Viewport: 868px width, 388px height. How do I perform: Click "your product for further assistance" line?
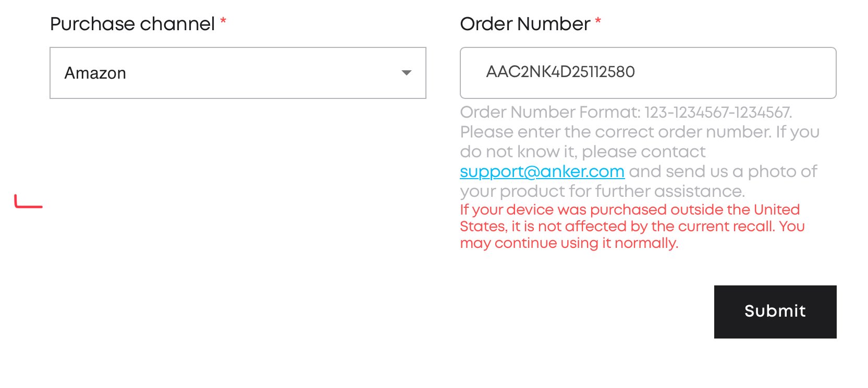pos(602,191)
